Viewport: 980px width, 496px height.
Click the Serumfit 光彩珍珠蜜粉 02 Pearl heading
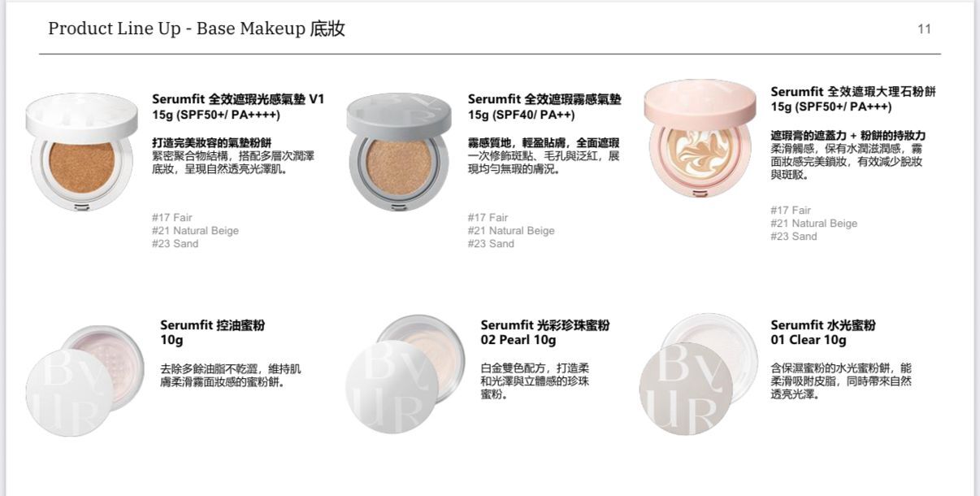coord(545,333)
